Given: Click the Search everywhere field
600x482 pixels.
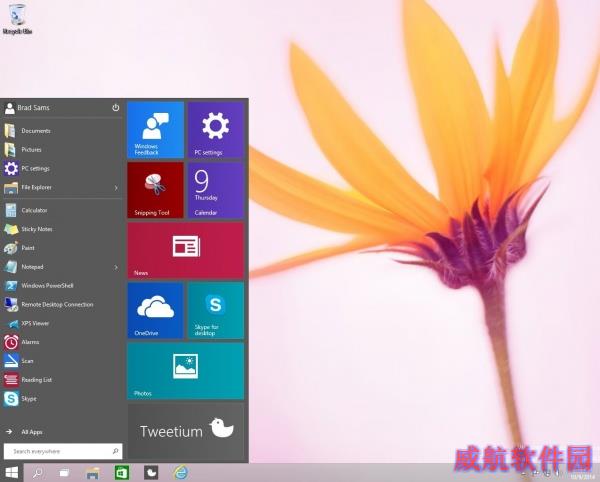Looking at the screenshot, I should (x=63, y=451).
